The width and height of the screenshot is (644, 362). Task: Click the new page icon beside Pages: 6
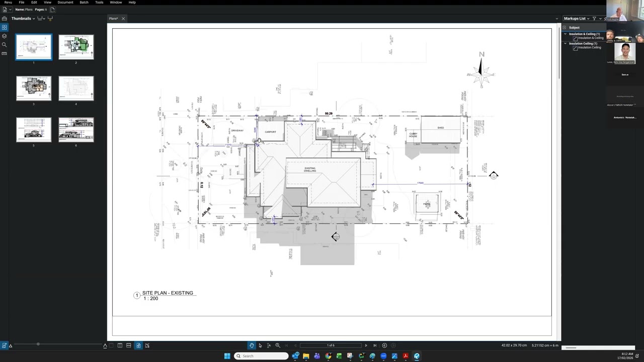pyautogui.click(x=52, y=10)
